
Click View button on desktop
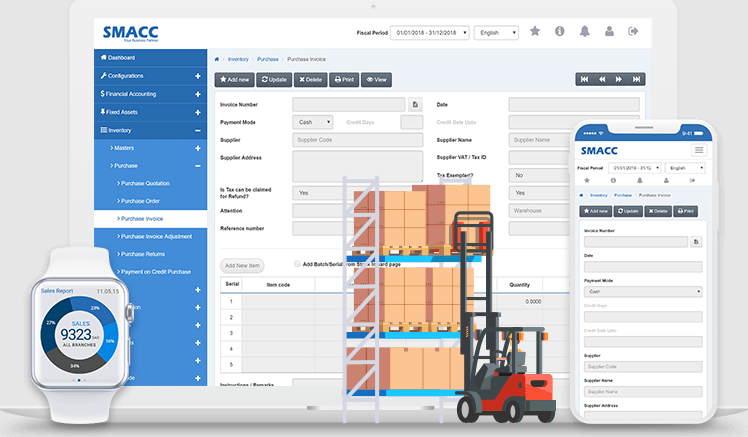coord(376,80)
